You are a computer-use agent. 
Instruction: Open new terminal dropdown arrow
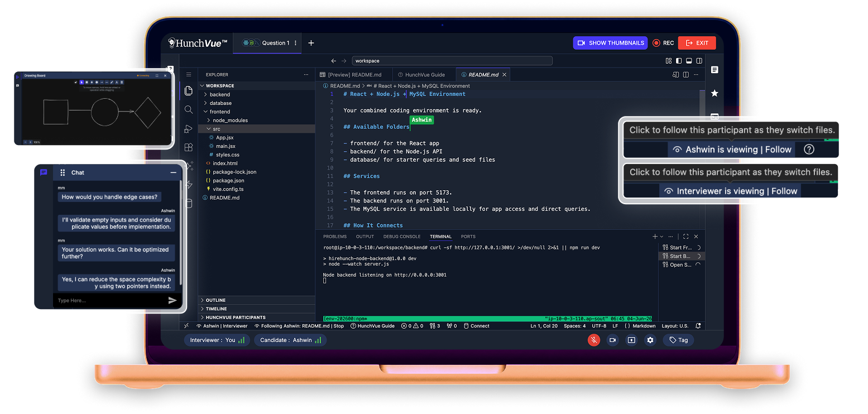(661, 237)
